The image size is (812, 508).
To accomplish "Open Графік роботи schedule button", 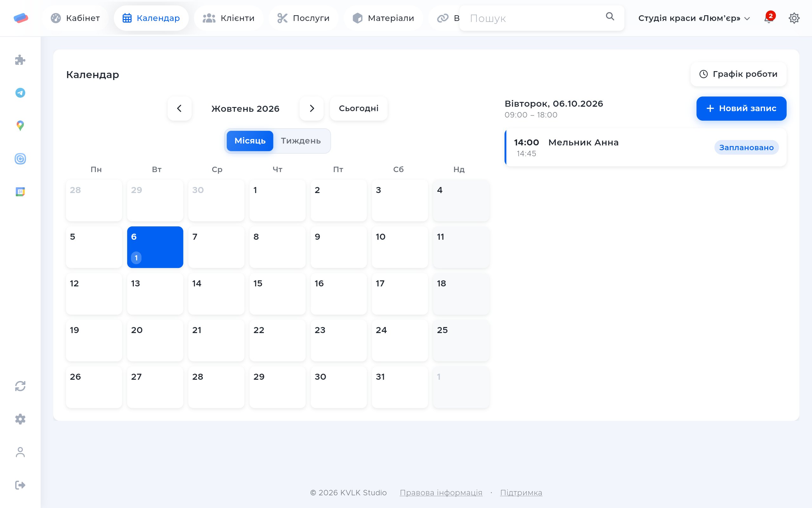I will [738, 74].
